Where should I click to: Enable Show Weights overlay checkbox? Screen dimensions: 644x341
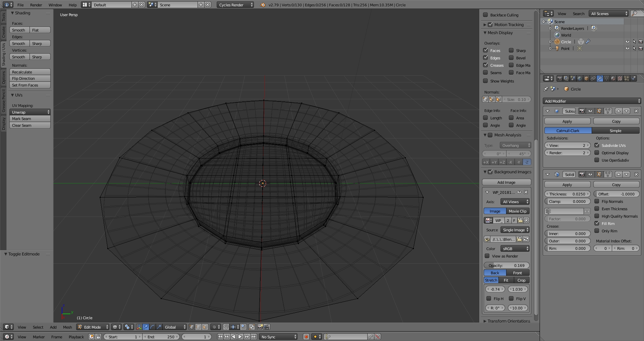485,81
